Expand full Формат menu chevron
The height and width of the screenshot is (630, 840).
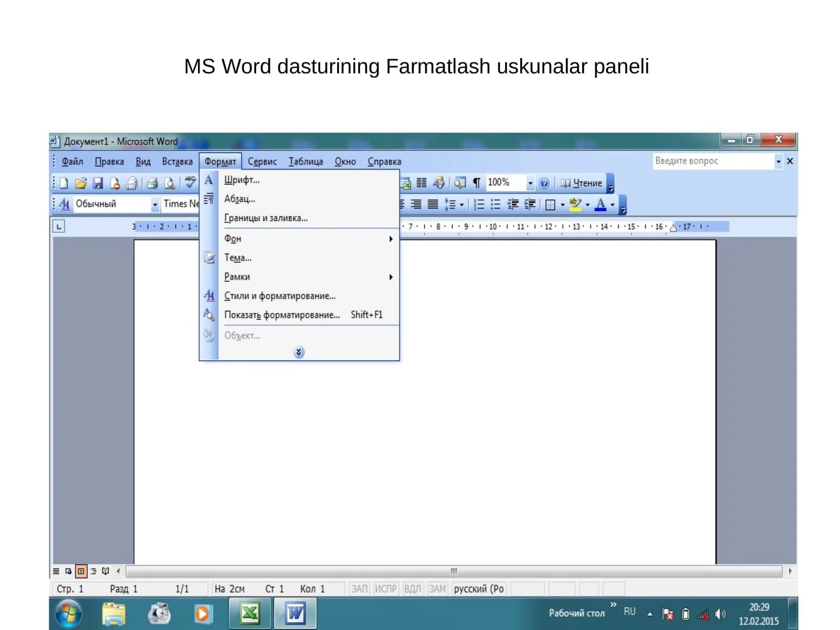pos(299,352)
